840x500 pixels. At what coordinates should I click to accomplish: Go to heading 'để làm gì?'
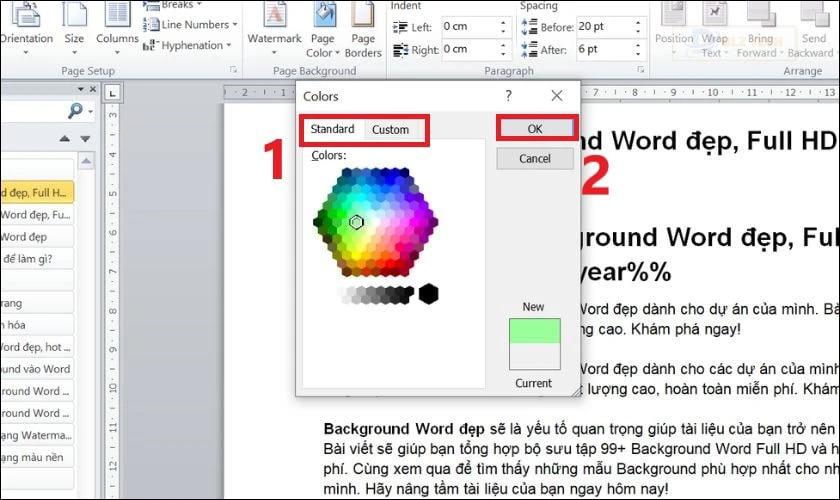click(36, 259)
